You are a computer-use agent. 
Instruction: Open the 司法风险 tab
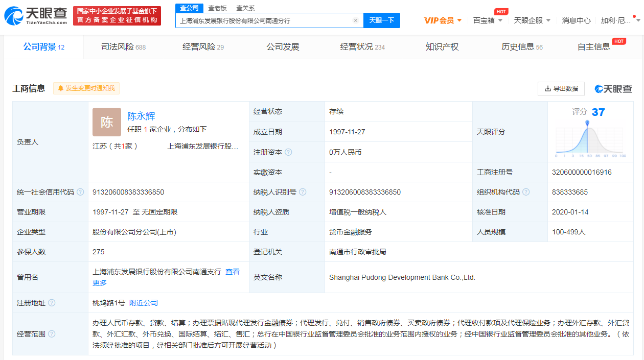click(x=123, y=47)
